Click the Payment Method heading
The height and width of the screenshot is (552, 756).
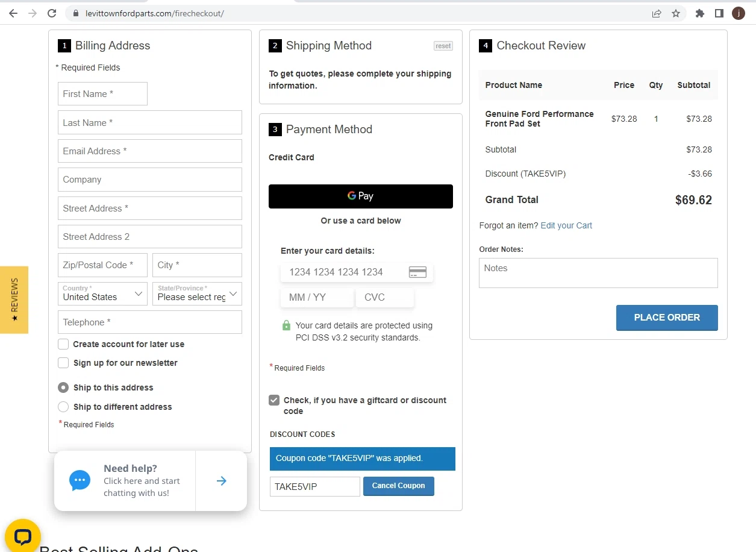coord(329,130)
